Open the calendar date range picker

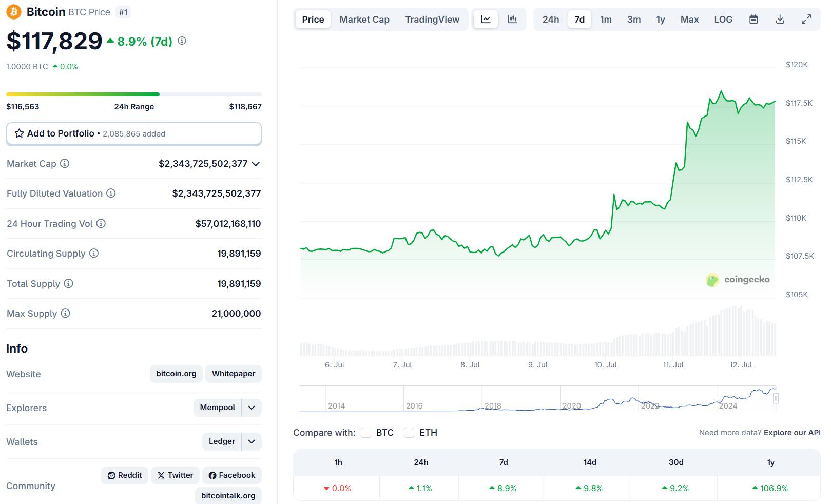[x=753, y=20]
